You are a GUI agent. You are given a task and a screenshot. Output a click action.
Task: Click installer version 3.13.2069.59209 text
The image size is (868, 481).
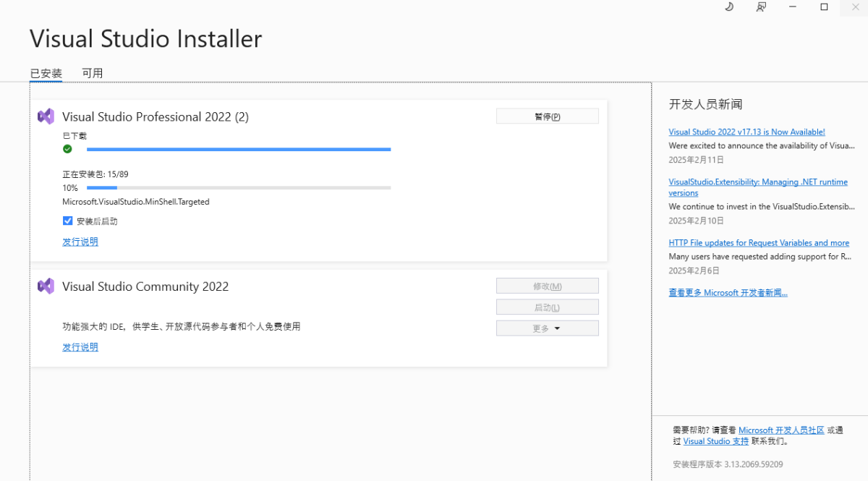click(728, 464)
